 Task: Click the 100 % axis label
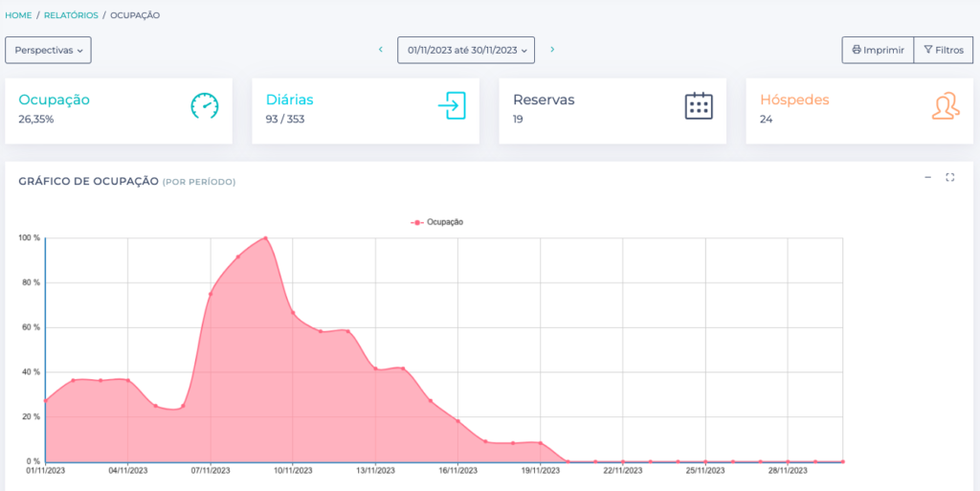tap(30, 238)
